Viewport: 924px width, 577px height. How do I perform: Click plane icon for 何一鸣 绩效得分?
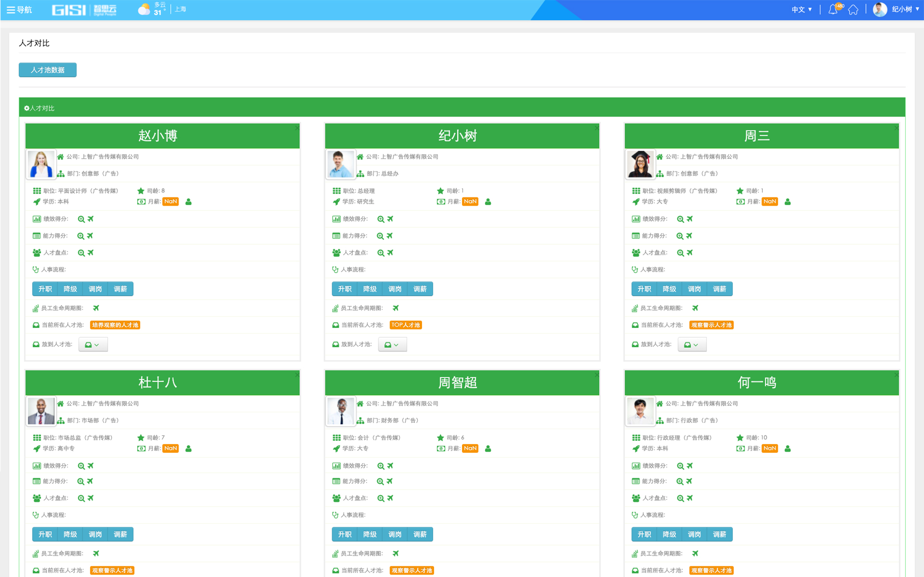pos(690,466)
